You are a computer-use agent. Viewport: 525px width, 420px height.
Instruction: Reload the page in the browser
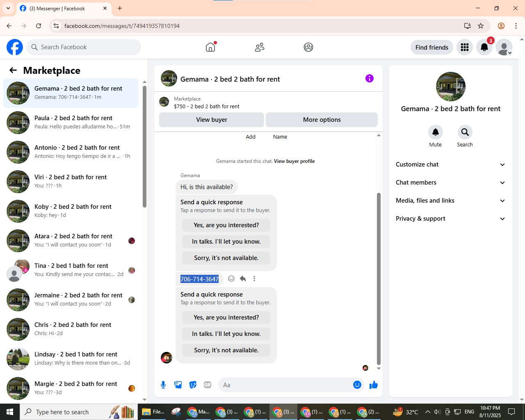pyautogui.click(x=39, y=26)
